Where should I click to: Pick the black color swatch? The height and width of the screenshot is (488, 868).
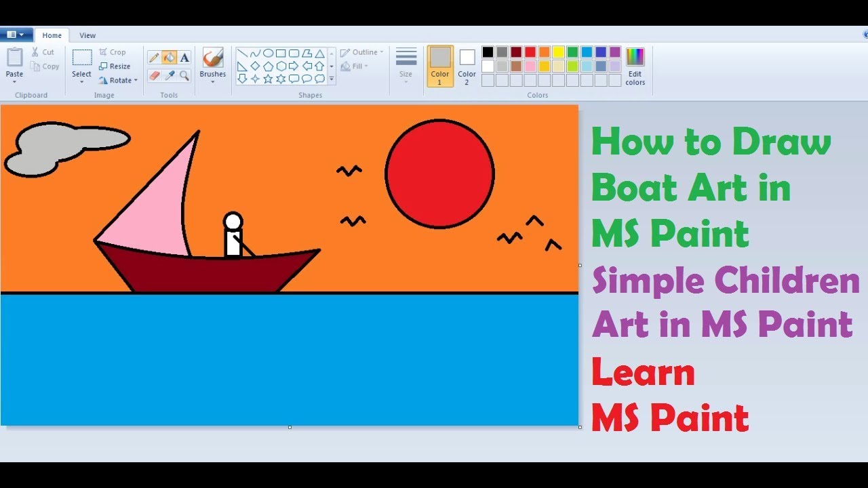click(x=488, y=52)
